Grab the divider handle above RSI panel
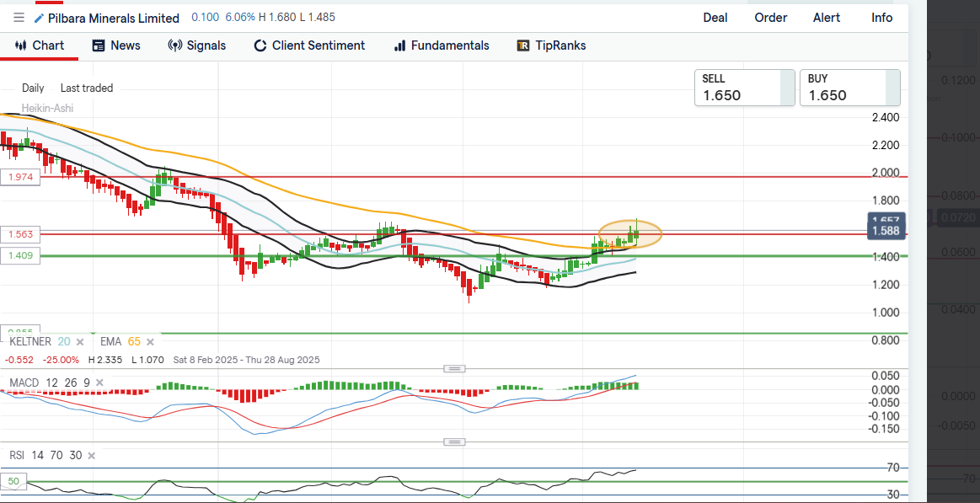Viewport: 980px width, 503px height. pos(454,441)
